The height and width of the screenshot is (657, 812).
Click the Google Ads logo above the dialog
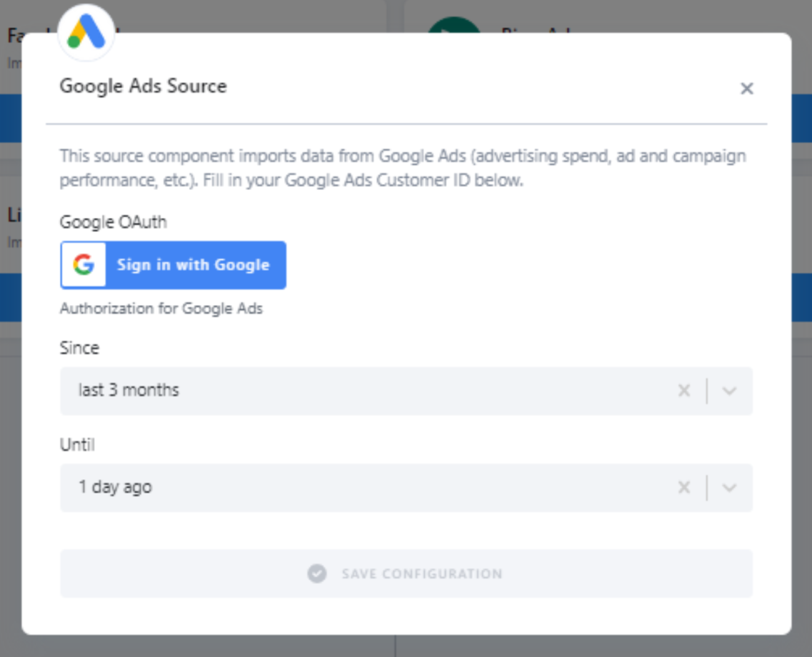point(85,32)
